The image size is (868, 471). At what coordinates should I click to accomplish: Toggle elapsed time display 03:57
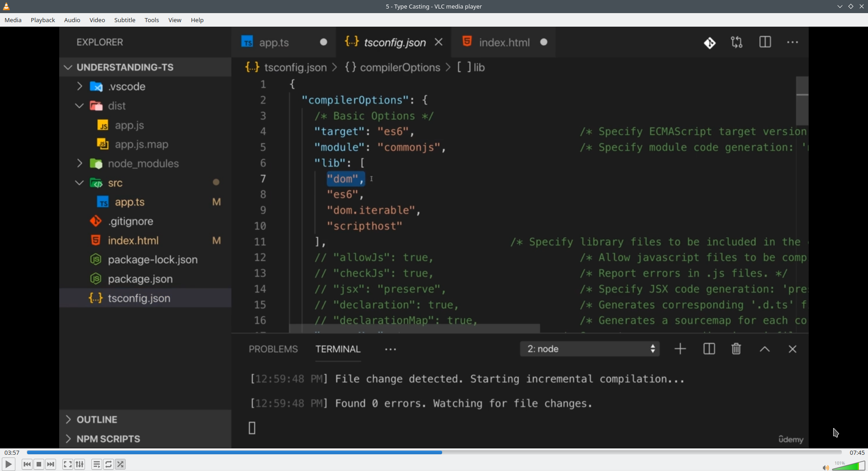point(12,452)
